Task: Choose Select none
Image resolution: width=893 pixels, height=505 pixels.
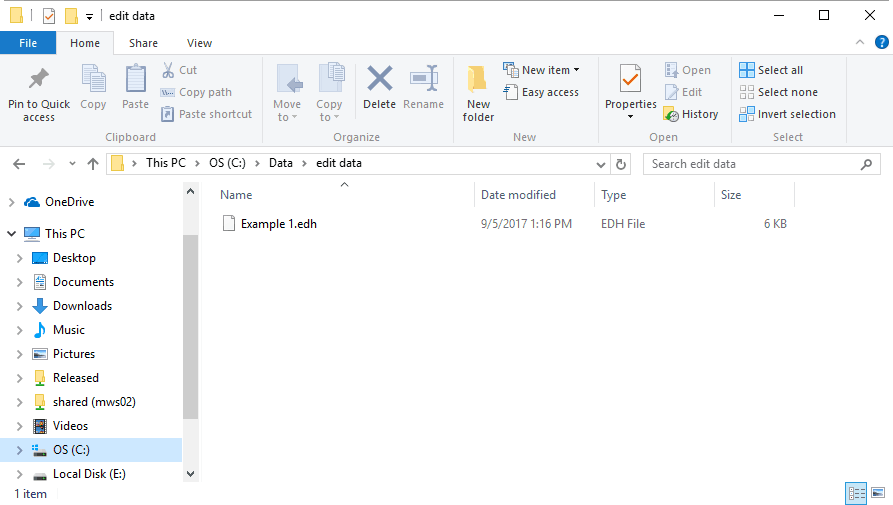Action: point(779,92)
